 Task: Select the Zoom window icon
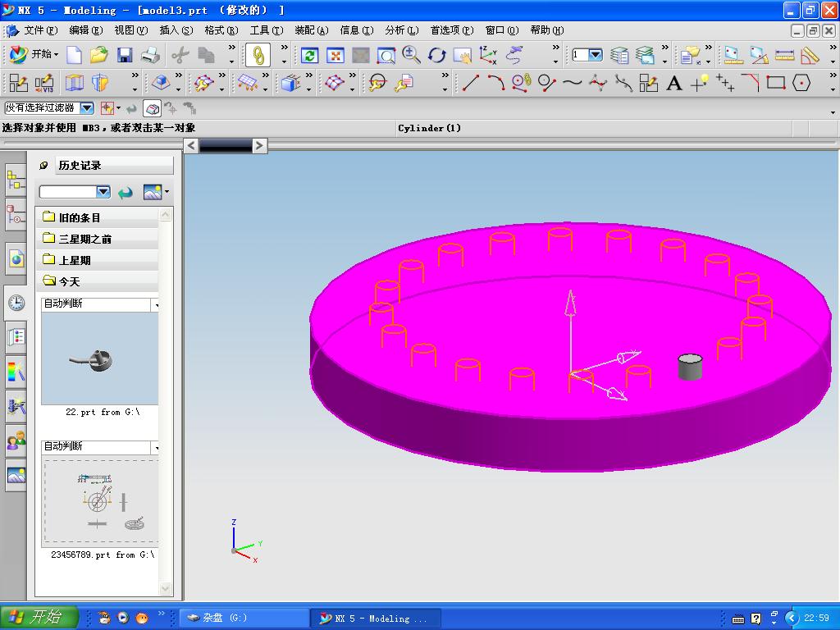[x=386, y=55]
